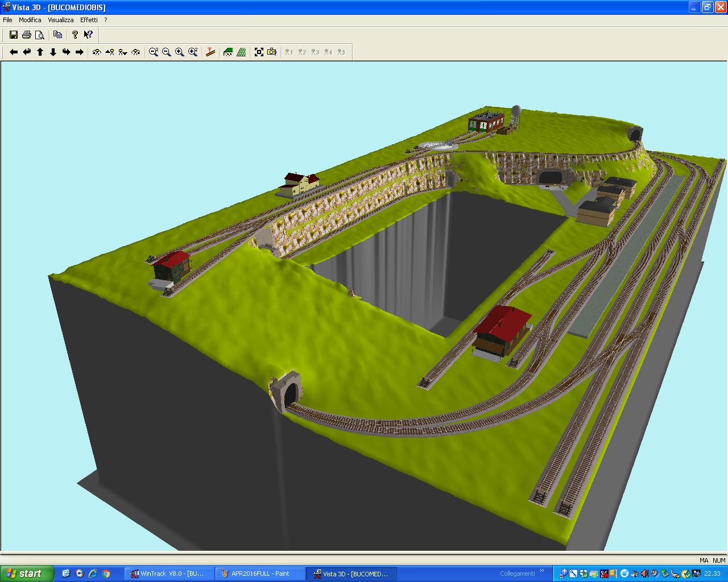Image resolution: width=728 pixels, height=582 pixels.
Task: Click the first zoom-out magnifier icon
Action: coord(154,52)
